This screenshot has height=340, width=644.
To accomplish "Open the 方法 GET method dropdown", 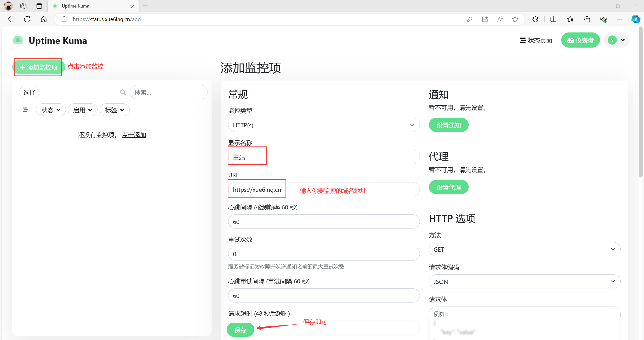I will click(524, 249).
